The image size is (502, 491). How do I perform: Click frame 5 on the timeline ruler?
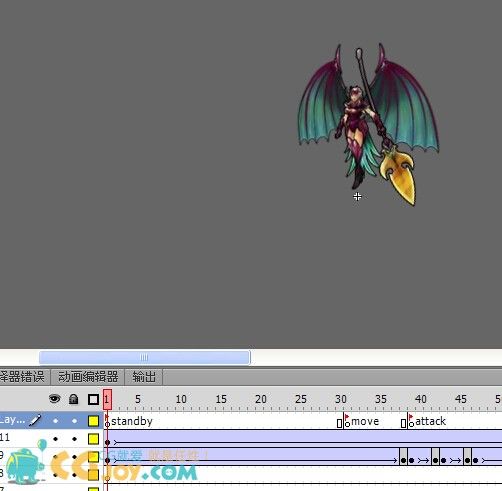click(x=138, y=399)
